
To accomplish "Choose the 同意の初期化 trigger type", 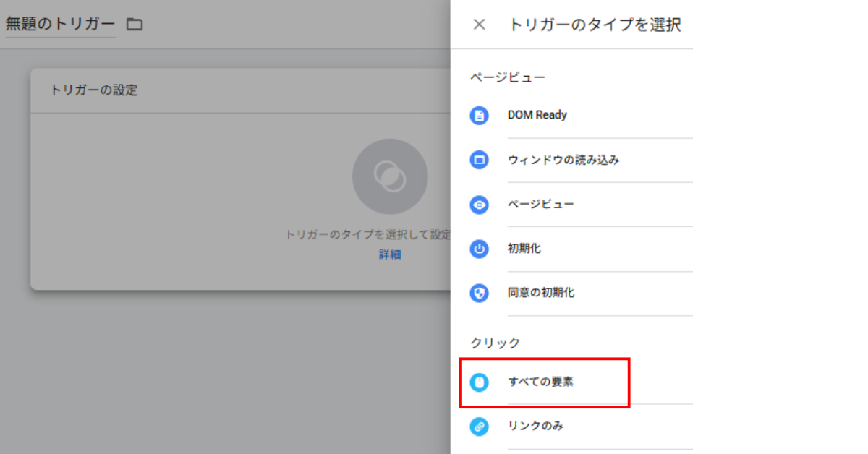I will pyautogui.click(x=541, y=294).
